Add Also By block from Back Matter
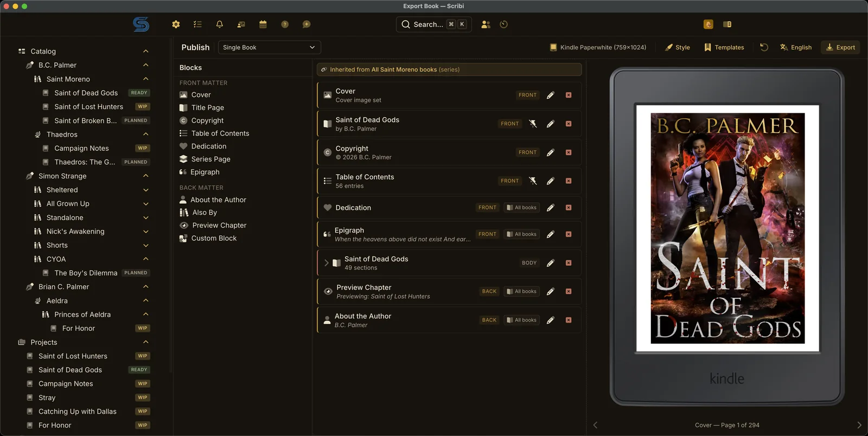The height and width of the screenshot is (436, 868). click(198, 213)
